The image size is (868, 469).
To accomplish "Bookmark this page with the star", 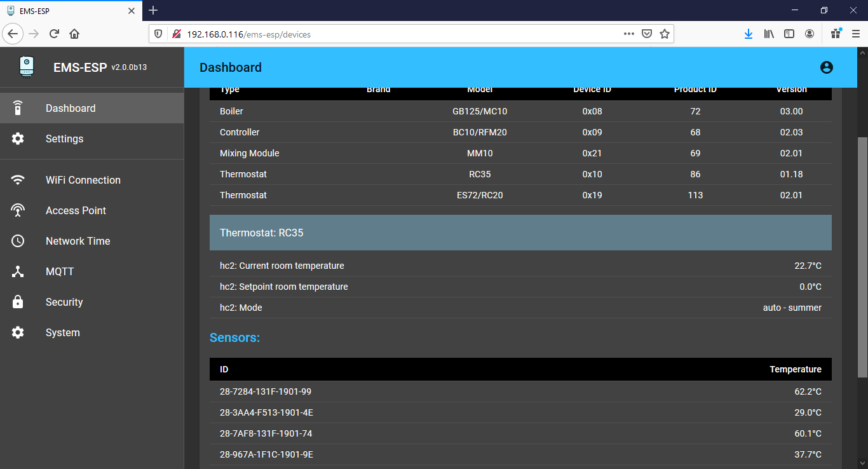I will pos(665,34).
